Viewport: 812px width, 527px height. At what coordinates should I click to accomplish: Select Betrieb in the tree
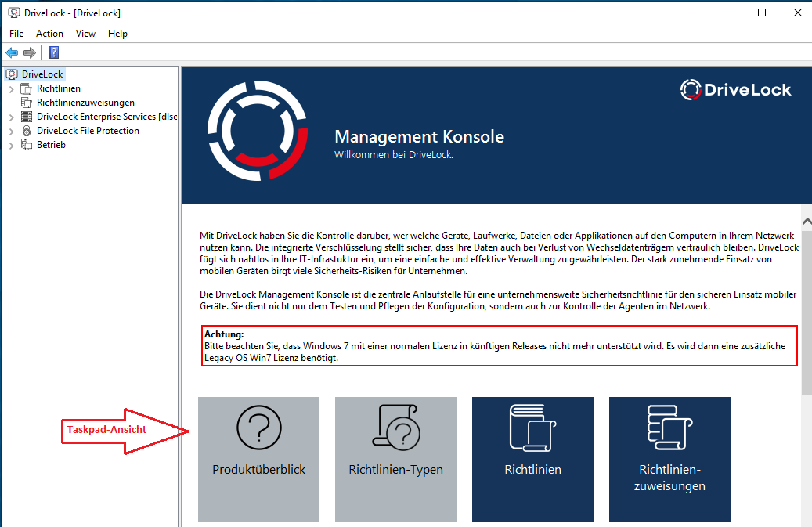pyautogui.click(x=51, y=144)
